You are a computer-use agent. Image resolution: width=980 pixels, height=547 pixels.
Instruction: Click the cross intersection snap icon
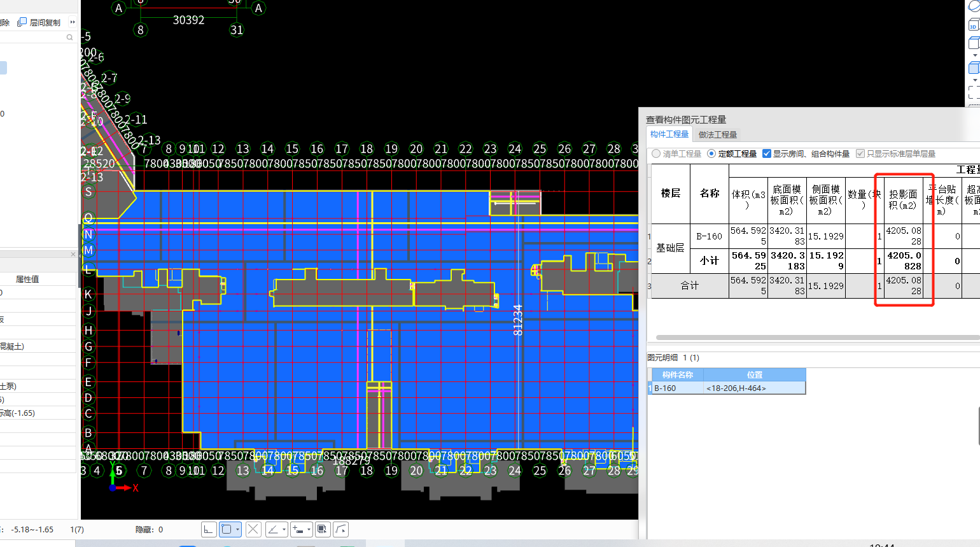click(x=253, y=529)
